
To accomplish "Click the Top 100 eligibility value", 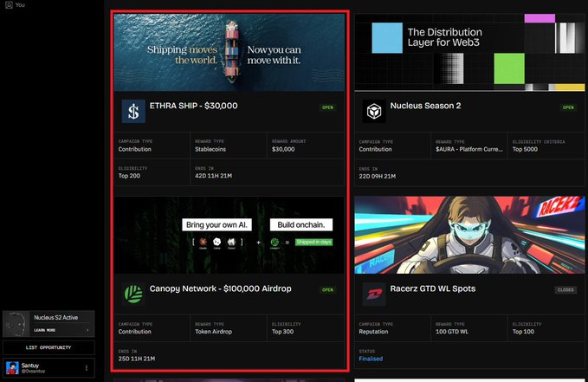I will pos(524,332).
